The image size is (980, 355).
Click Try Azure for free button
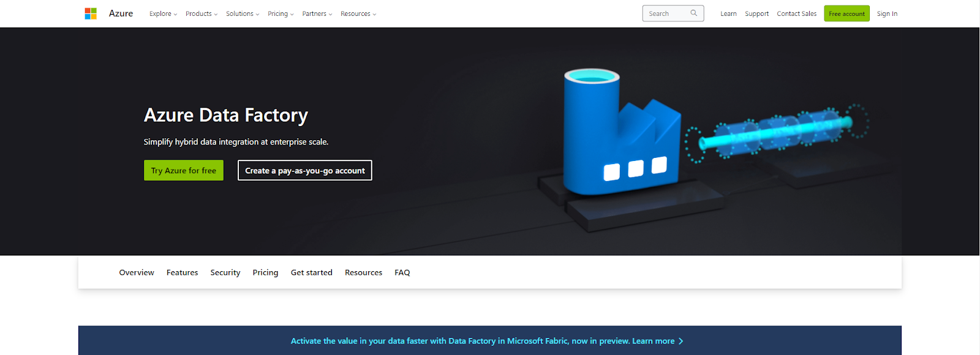pyautogui.click(x=184, y=170)
